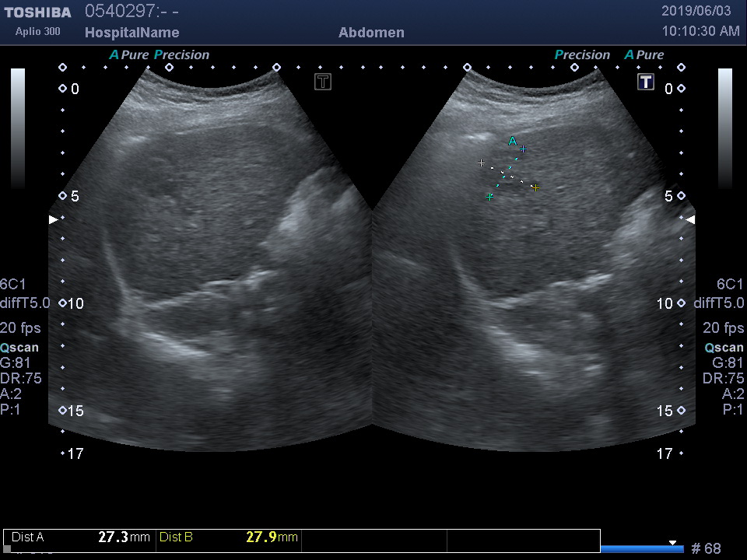Click the right grayscale bar
The height and width of the screenshot is (560, 747).
[724, 128]
